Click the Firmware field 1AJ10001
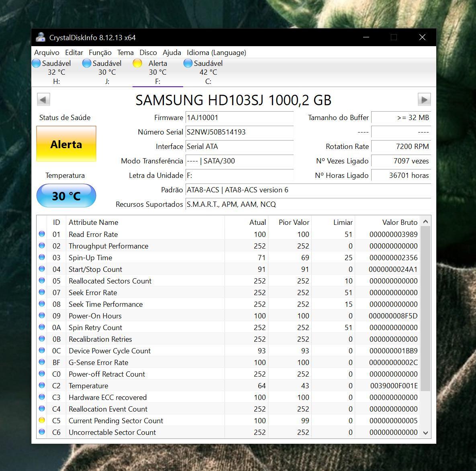 tap(239, 118)
